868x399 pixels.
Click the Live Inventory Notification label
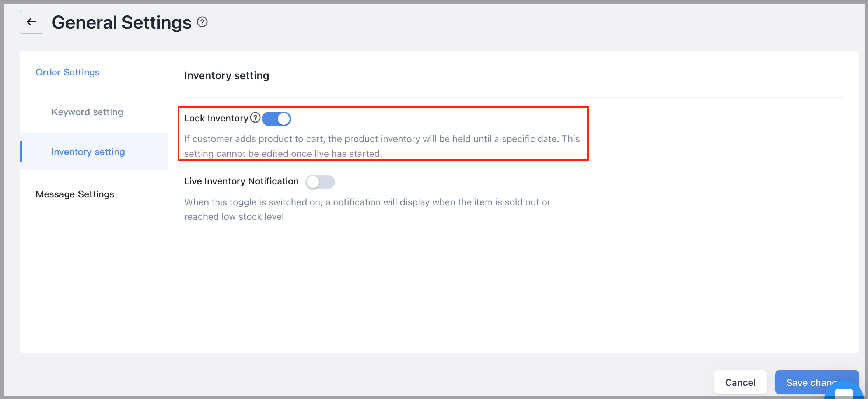coord(241,181)
